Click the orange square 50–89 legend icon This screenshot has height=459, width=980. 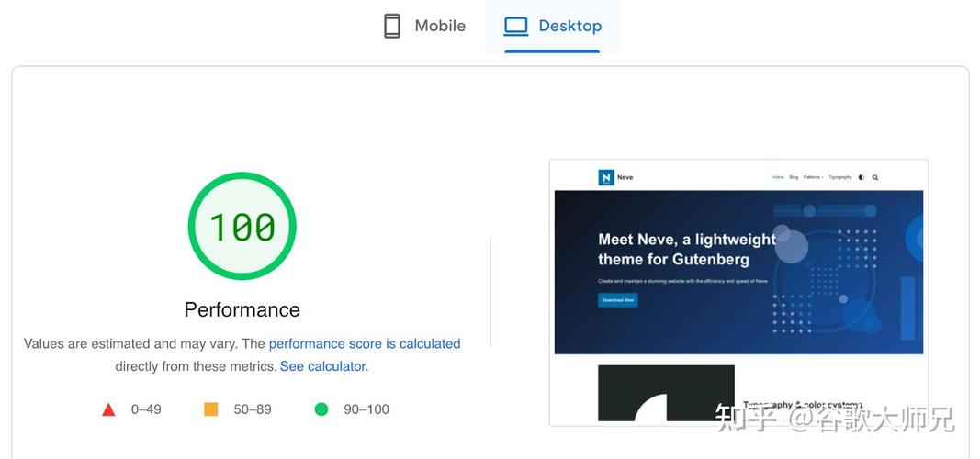[211, 409]
